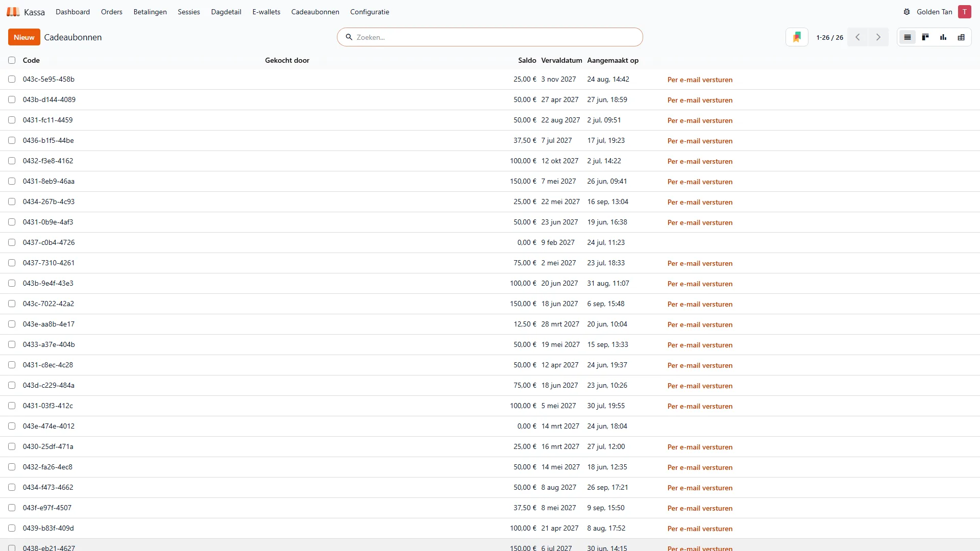Go to next page of records
This screenshot has width=980, height=551.
(878, 37)
